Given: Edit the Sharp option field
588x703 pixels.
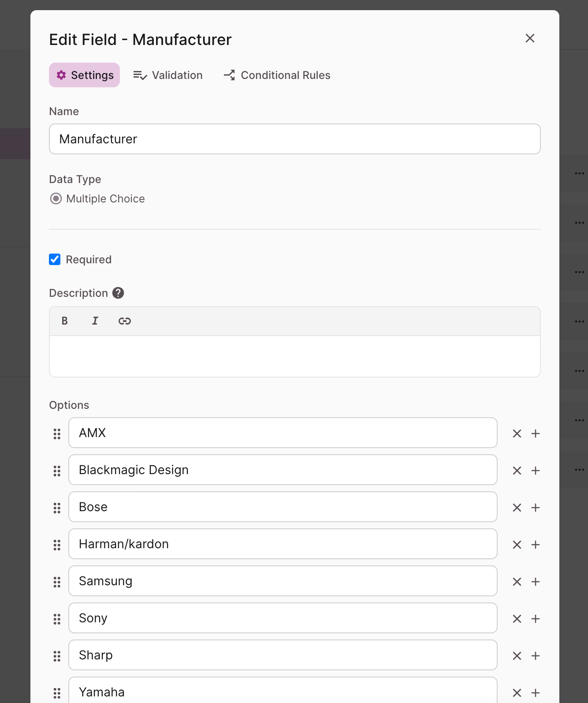Looking at the screenshot, I should point(283,655).
